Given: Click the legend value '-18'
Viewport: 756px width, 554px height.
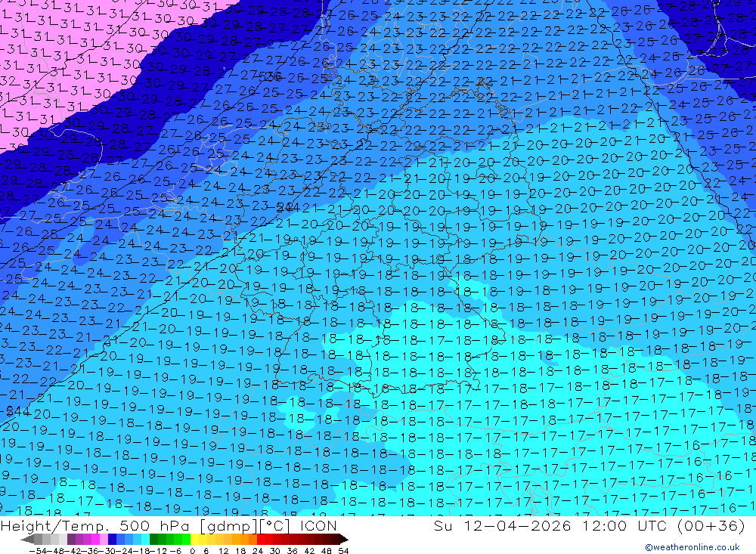Looking at the screenshot, I should [x=141, y=551].
